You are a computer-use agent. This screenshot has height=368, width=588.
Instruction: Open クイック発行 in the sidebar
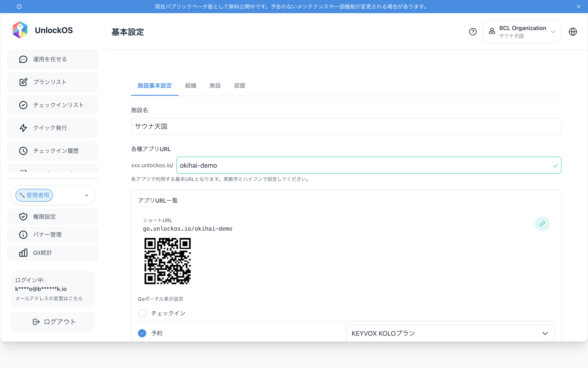52,128
